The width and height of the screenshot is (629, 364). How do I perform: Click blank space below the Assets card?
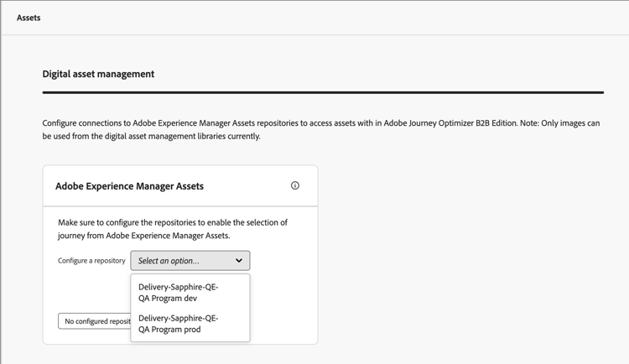(x=180, y=356)
